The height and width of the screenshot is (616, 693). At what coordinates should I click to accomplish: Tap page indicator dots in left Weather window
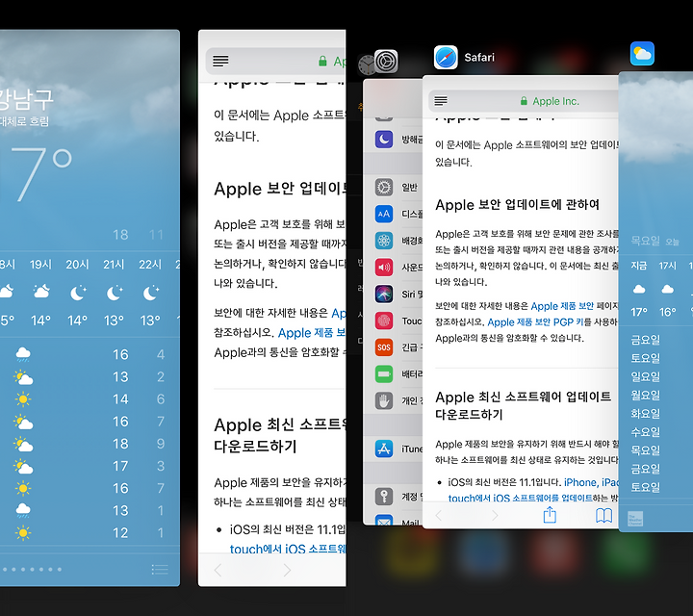[x=32, y=569]
